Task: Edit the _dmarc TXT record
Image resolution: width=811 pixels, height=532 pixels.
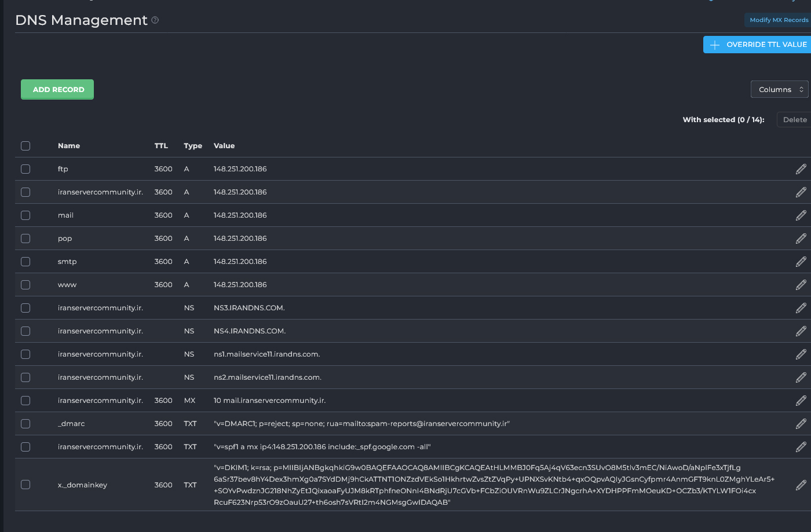Action: tap(802, 423)
